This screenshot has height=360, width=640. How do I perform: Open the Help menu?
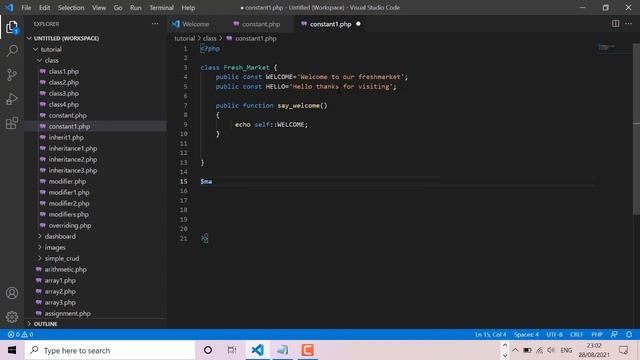(x=188, y=8)
